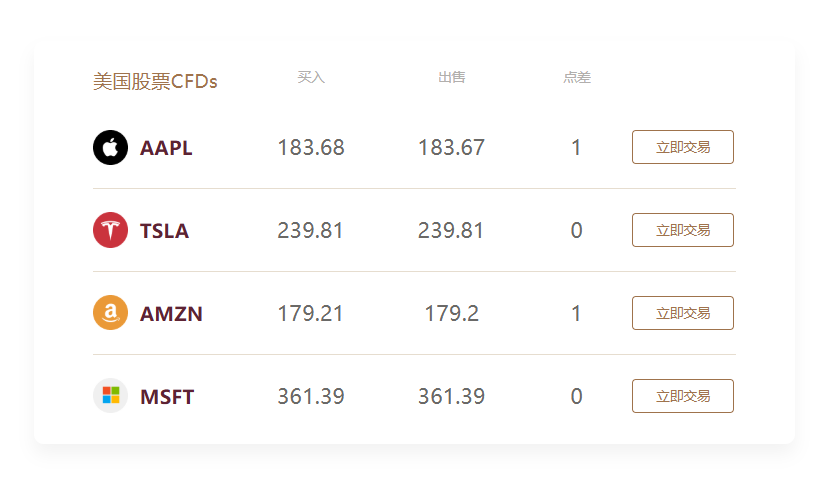Click the 点差 column header

click(576, 77)
